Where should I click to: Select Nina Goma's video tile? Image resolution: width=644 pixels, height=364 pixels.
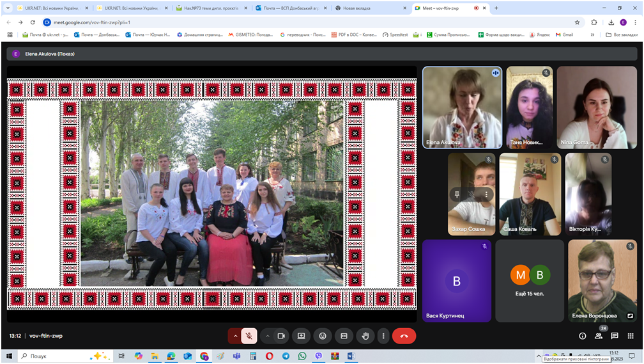(x=597, y=107)
